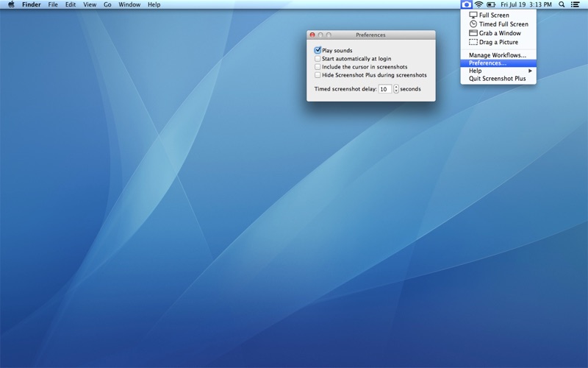Open Spotlight search magnifier
The height and width of the screenshot is (368, 588).
click(x=562, y=4)
